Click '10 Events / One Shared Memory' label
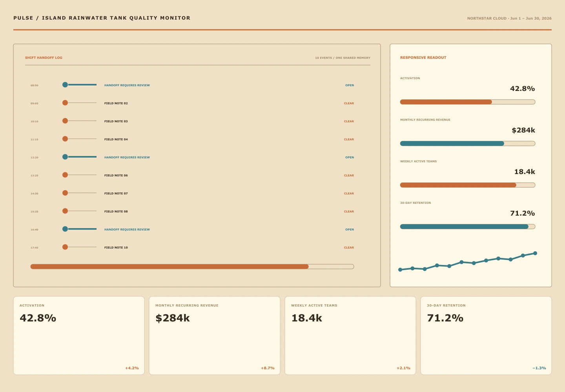The height and width of the screenshot is (392, 565). [343, 58]
